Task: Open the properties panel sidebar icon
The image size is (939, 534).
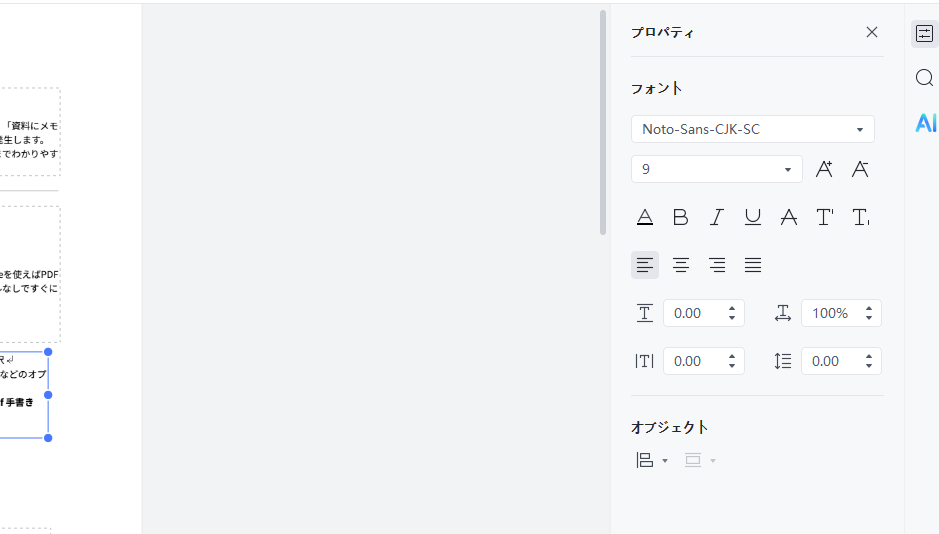Action: [x=924, y=34]
